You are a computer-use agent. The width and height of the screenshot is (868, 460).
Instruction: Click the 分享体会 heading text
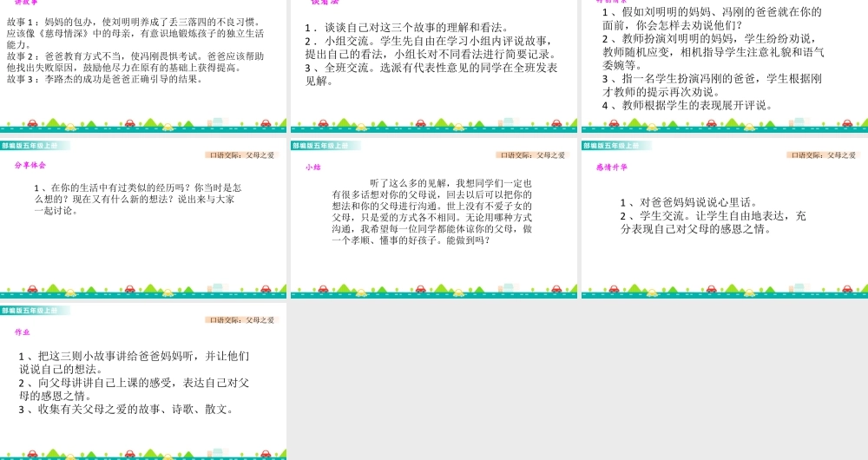30,165
